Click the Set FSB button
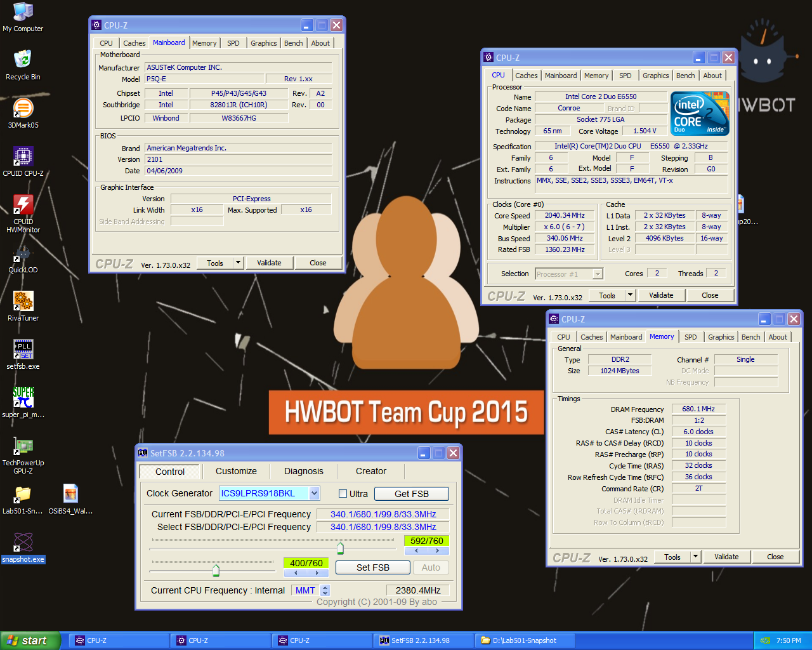The height and width of the screenshot is (650, 812). pyautogui.click(x=373, y=567)
